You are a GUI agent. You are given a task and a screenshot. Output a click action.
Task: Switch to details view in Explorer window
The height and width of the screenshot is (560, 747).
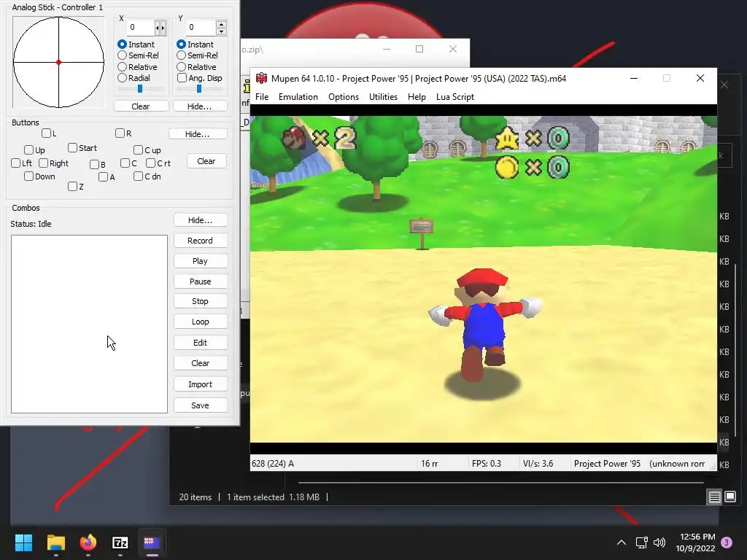tap(715, 497)
